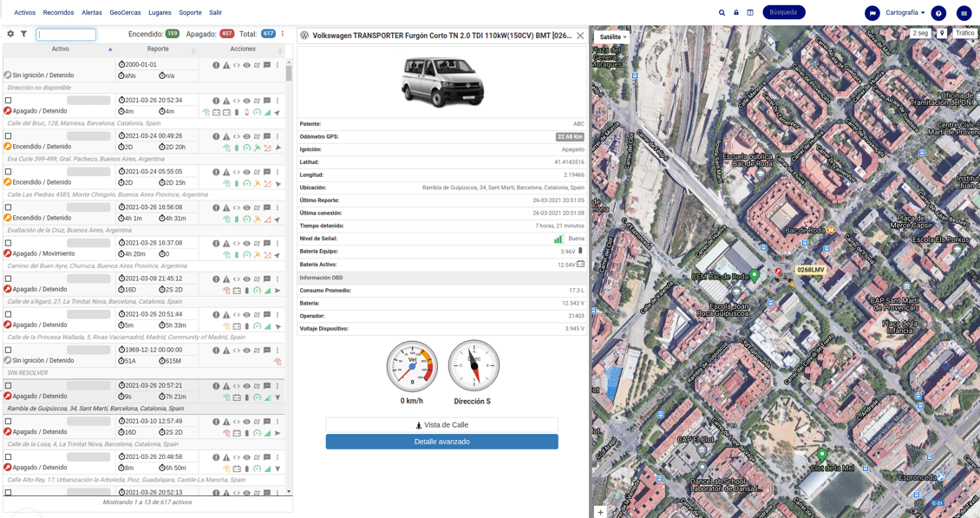The width and height of the screenshot is (980, 518).
Task: Click the search magnifier icon in top bar
Action: click(x=722, y=12)
